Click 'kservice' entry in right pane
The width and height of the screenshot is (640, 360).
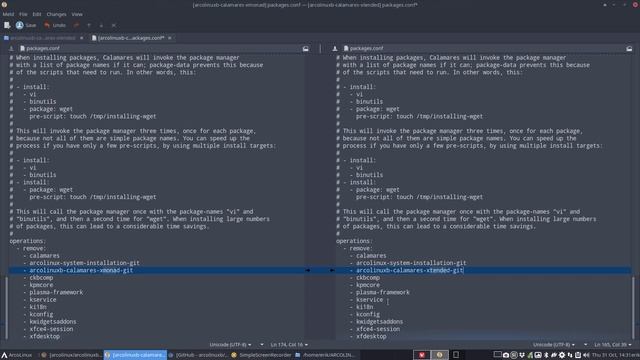click(369, 300)
